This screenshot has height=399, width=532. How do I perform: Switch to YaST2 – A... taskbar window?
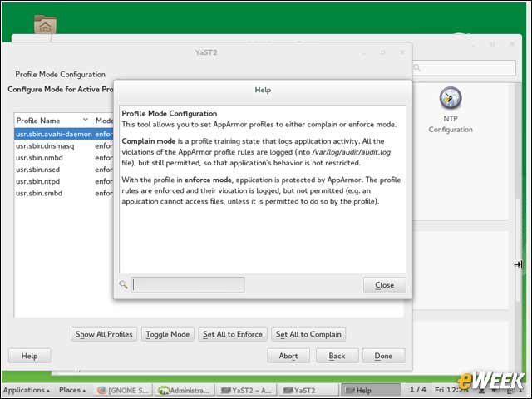coord(246,390)
